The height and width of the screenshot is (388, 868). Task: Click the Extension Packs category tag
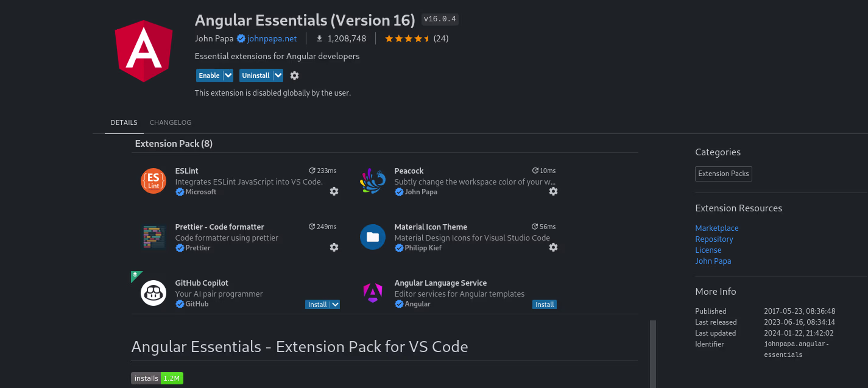[724, 174]
